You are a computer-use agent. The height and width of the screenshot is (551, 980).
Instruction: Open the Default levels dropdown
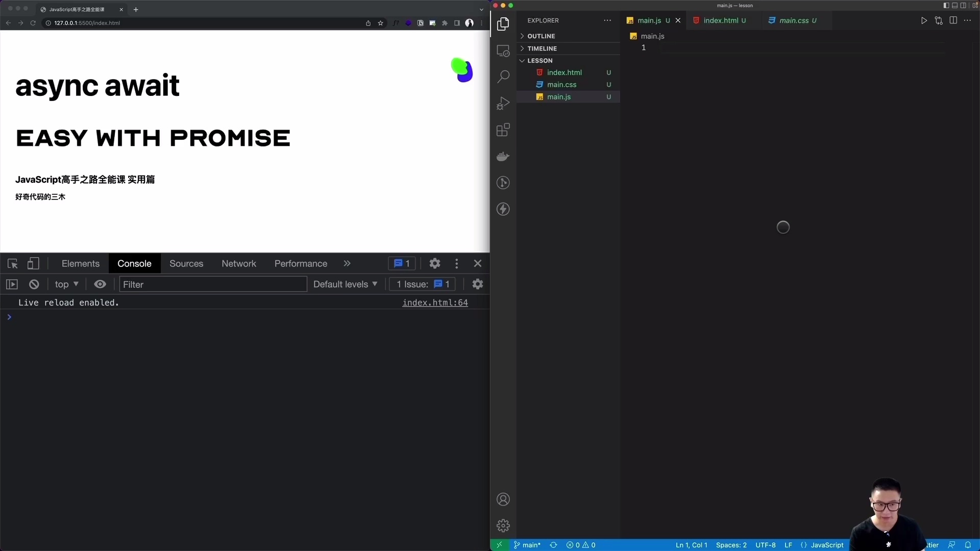tap(345, 284)
